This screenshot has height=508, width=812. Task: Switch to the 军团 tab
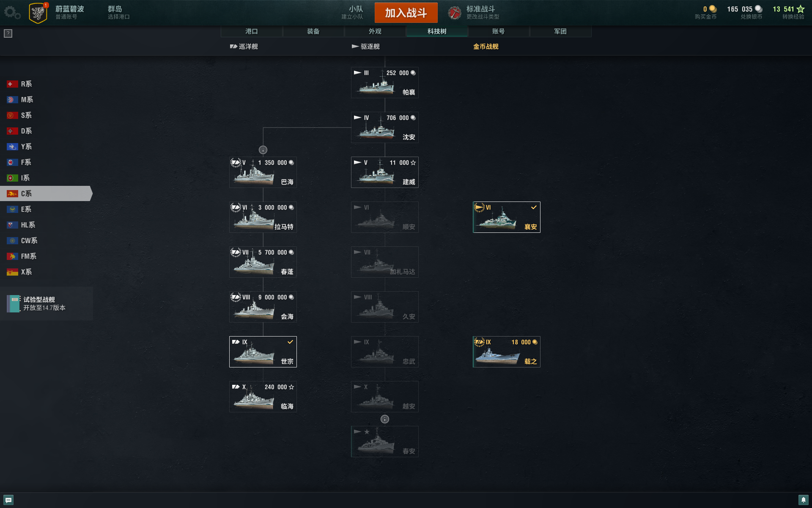click(x=560, y=31)
